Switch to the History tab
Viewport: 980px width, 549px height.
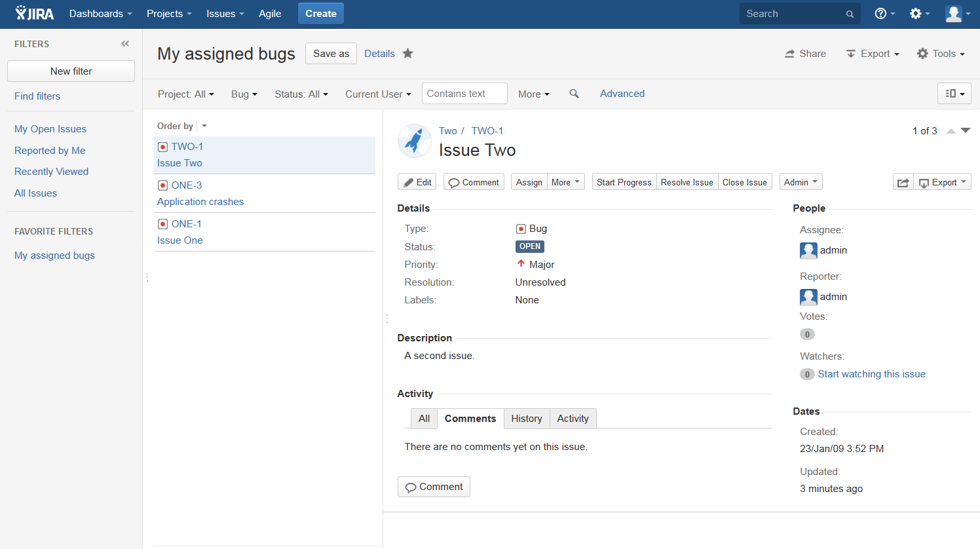(x=526, y=418)
